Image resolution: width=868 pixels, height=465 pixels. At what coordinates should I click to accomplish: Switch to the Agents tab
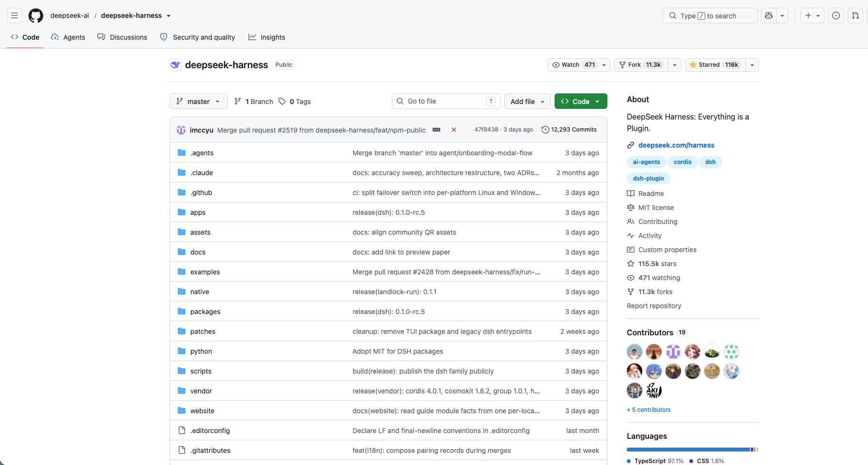[x=68, y=37]
